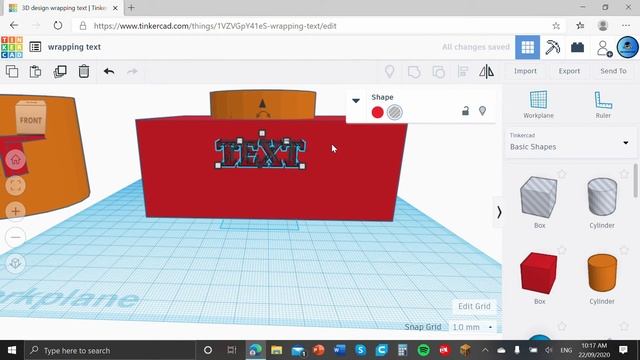
Task: Click the Show all lightbulb icon
Action: 389,72
